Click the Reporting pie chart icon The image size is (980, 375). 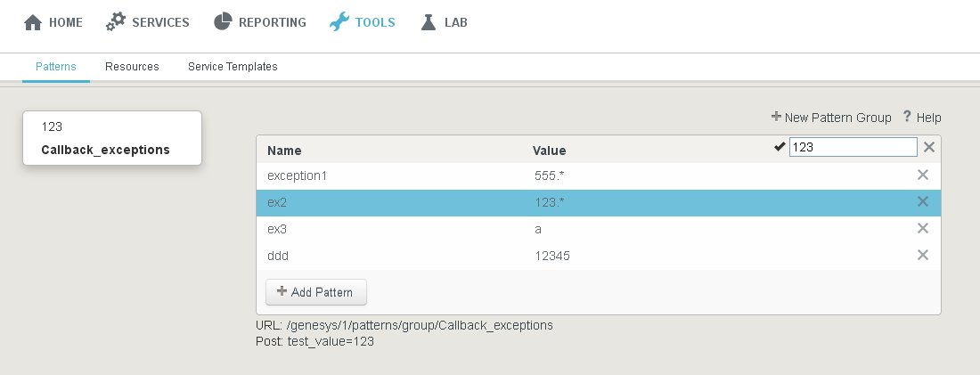pyautogui.click(x=223, y=23)
